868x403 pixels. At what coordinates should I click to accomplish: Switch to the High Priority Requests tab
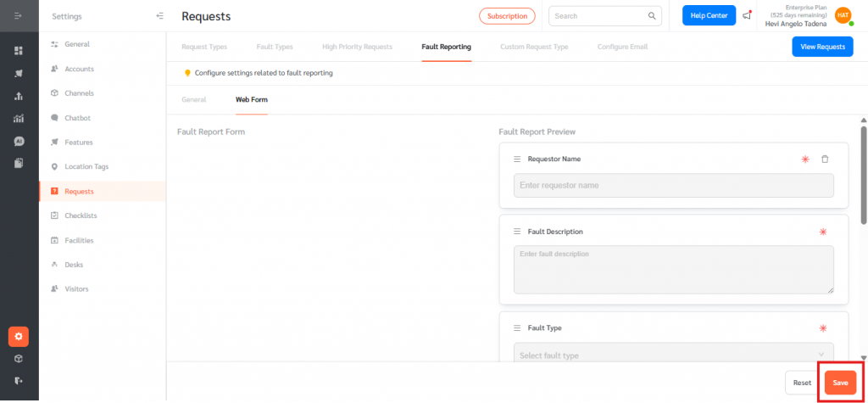point(357,47)
